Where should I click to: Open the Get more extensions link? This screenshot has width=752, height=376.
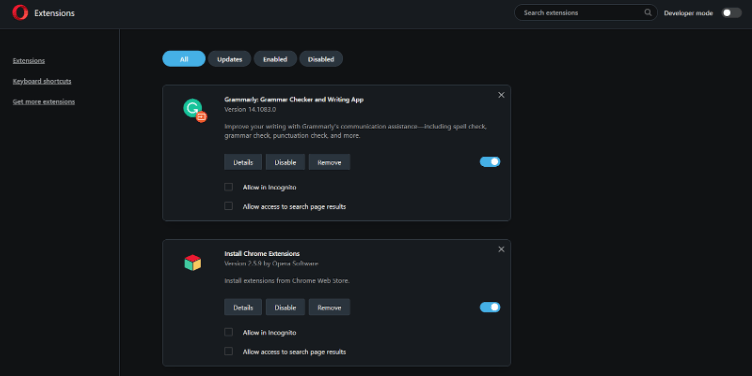(x=44, y=102)
